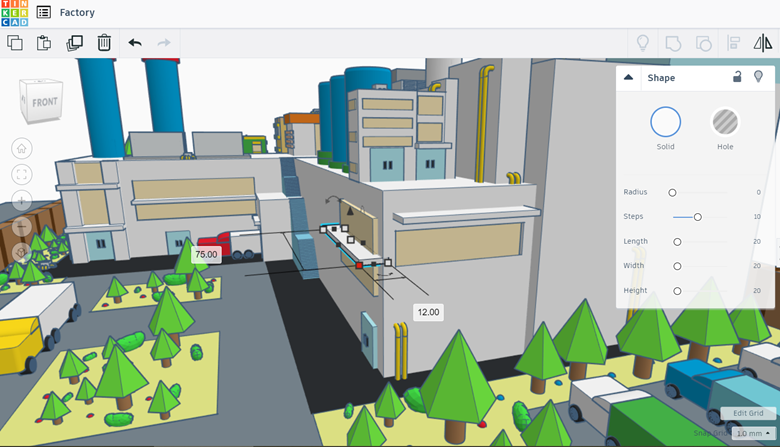Click the Radius value 0
Image resolution: width=780 pixels, height=447 pixels.
click(x=758, y=192)
